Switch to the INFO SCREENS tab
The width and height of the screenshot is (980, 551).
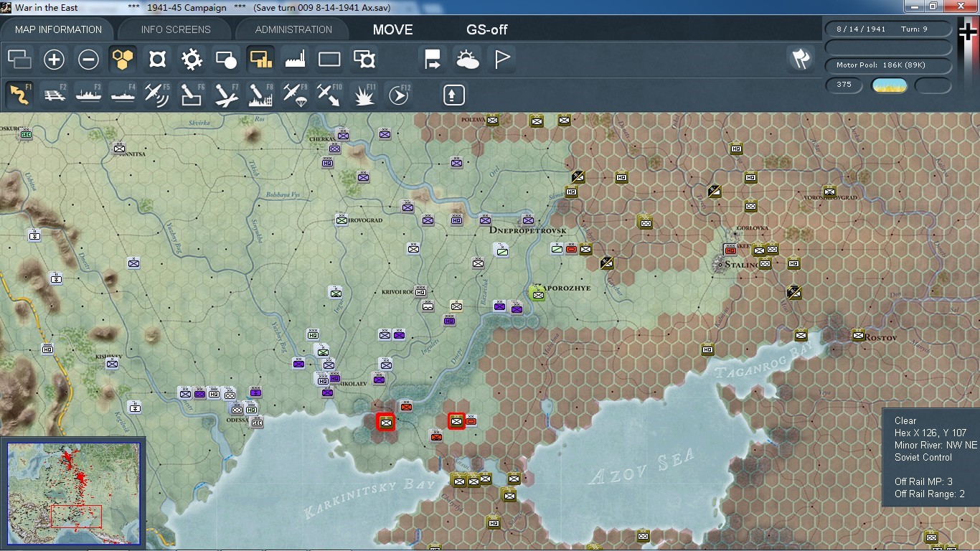click(x=176, y=29)
